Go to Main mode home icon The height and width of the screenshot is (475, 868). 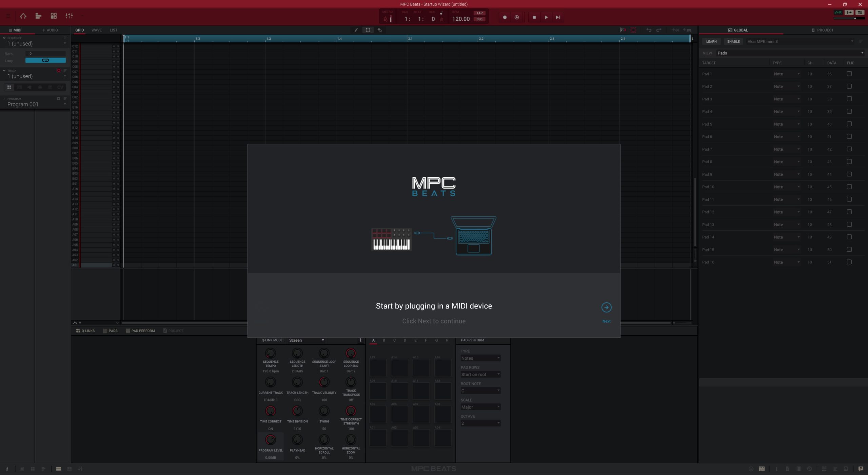23,16
